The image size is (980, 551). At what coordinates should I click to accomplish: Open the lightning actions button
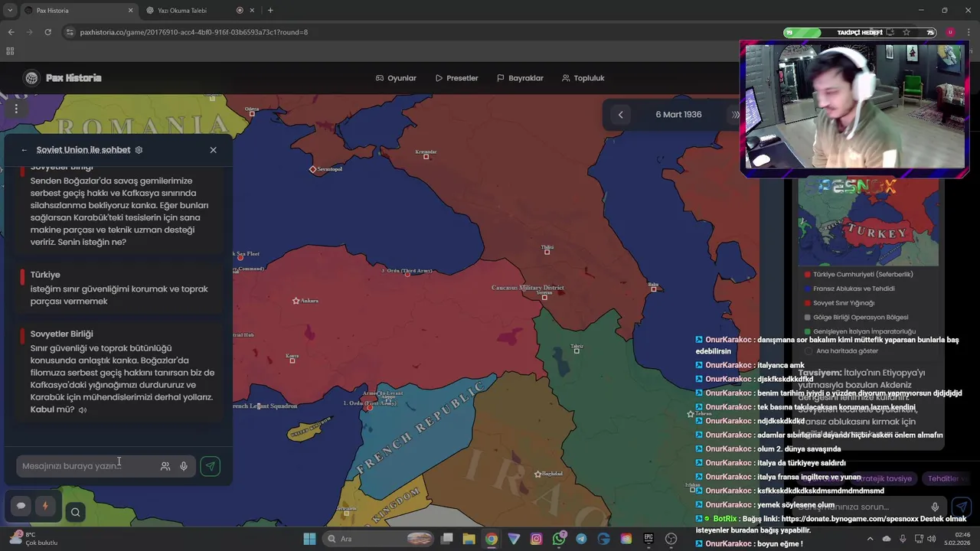(x=45, y=506)
